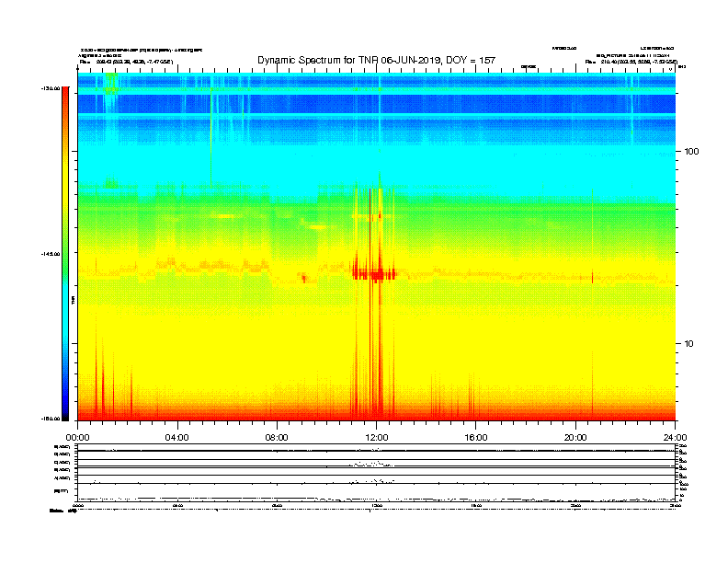Click the '-145.00' color bar label
Image resolution: width=728 pixels, height=563 pixels.
[x=51, y=254]
